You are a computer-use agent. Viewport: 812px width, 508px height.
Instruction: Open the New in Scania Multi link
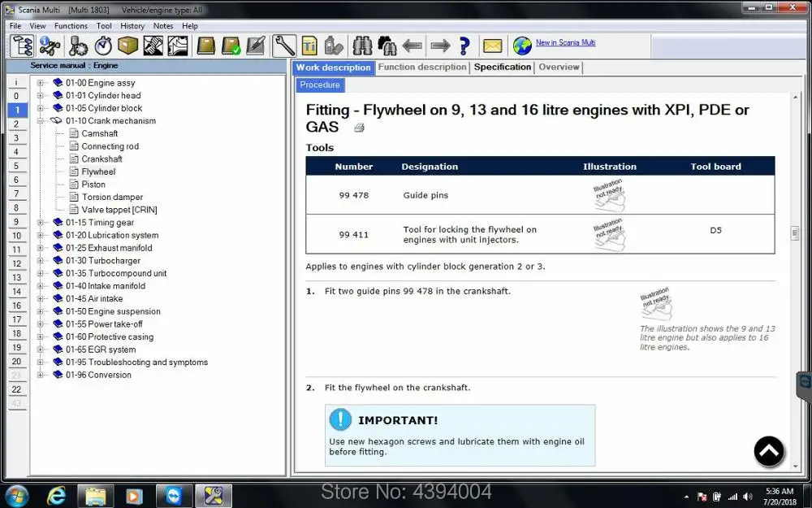565,42
